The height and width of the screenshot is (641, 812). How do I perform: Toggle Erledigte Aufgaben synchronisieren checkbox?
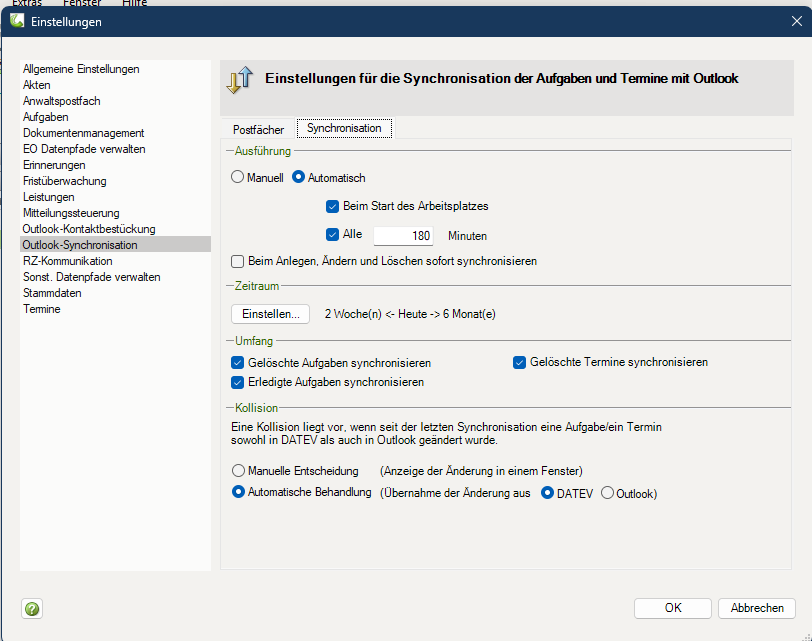(237, 383)
